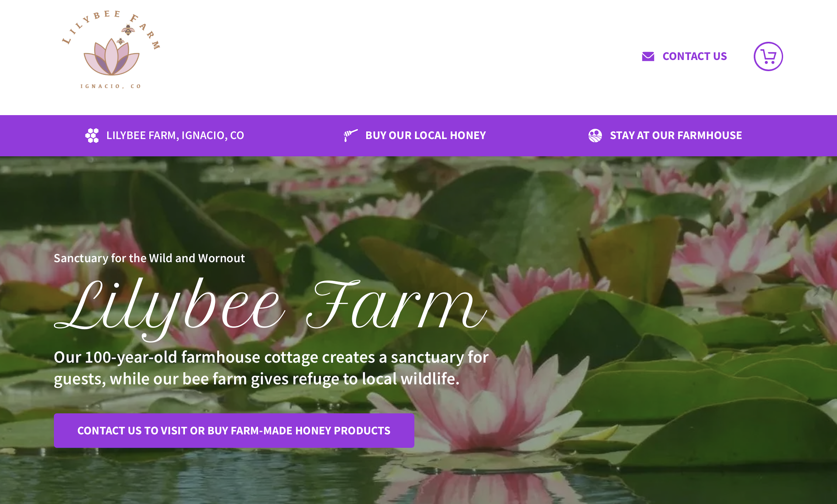Click the Ignacio, CO text under logo

point(110,86)
